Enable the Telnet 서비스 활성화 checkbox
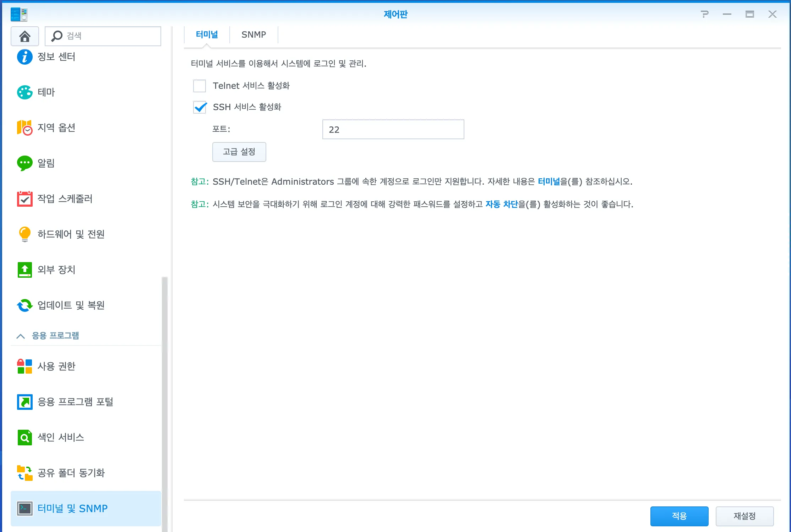 [x=200, y=86]
